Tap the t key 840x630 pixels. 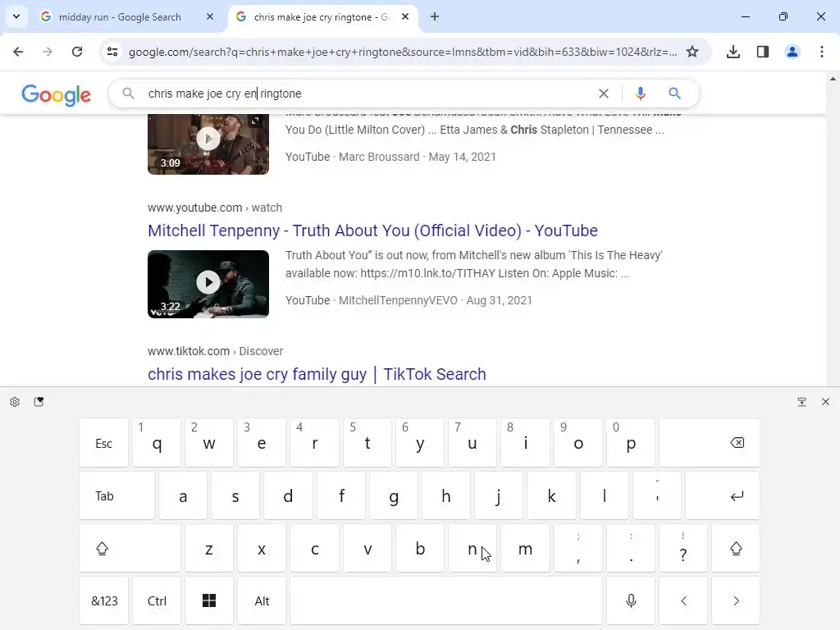pyautogui.click(x=367, y=443)
